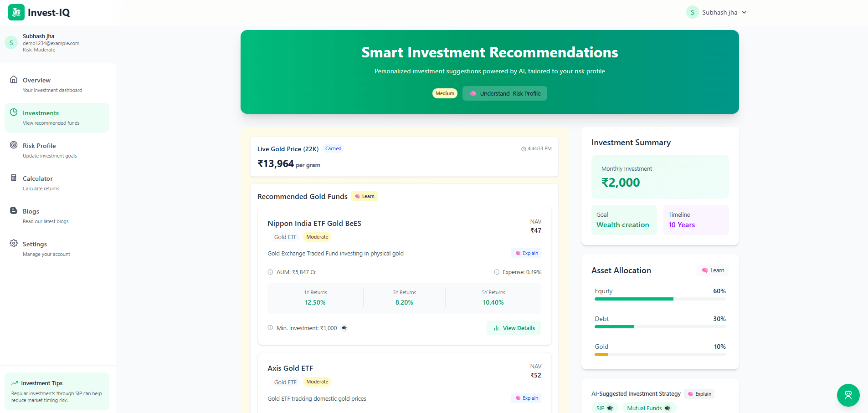Click the brain icon in Asset Allocation Learn
This screenshot has width=868, height=413.
click(705, 270)
